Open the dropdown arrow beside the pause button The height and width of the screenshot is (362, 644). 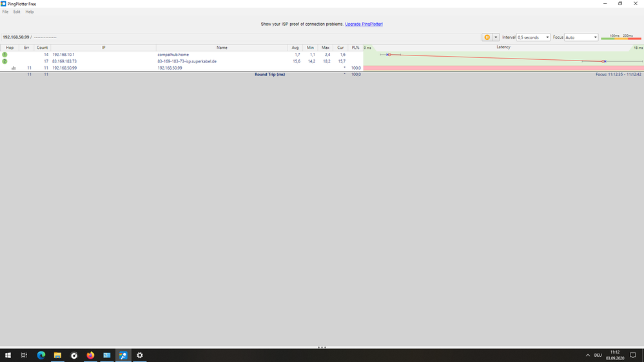pyautogui.click(x=496, y=37)
